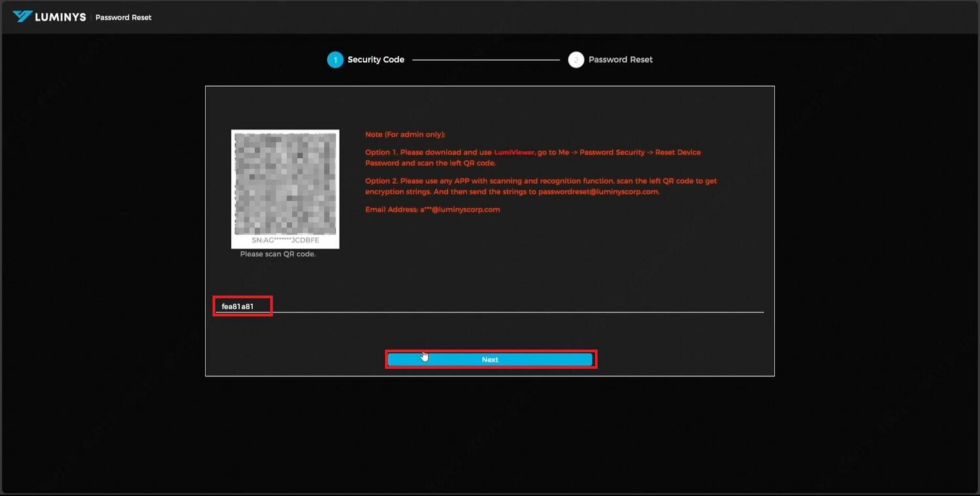Click the LUMINYS brand wordmark

(x=60, y=17)
